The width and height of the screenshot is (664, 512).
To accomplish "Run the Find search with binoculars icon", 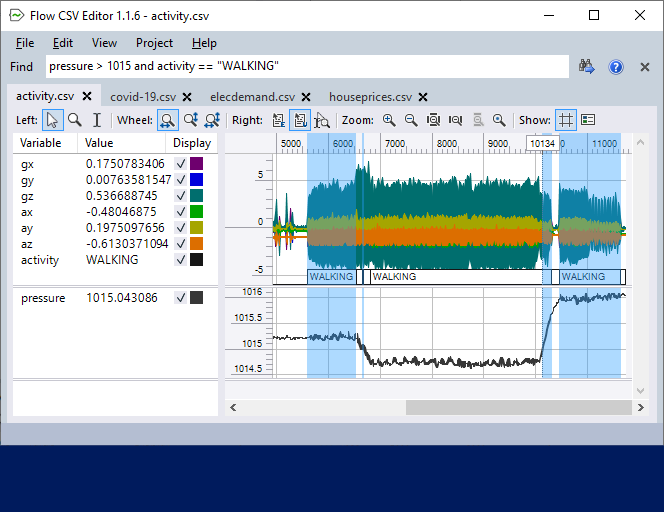I will click(587, 66).
